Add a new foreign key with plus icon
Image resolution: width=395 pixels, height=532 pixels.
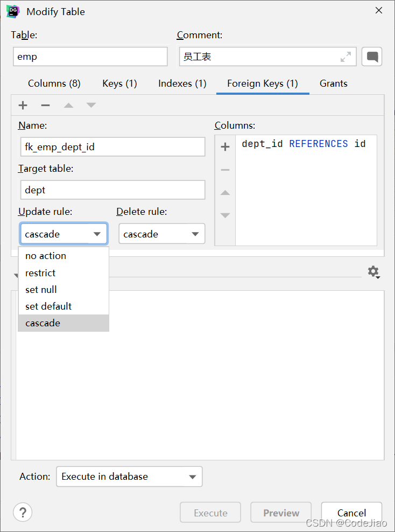point(23,105)
